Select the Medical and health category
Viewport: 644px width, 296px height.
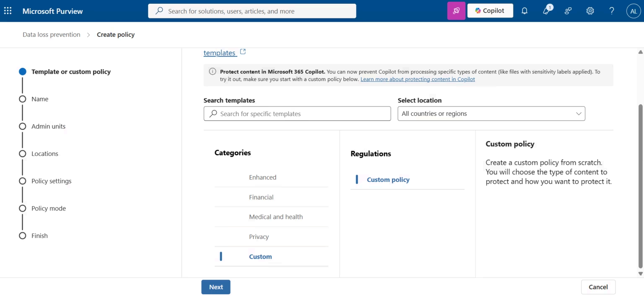click(271, 217)
